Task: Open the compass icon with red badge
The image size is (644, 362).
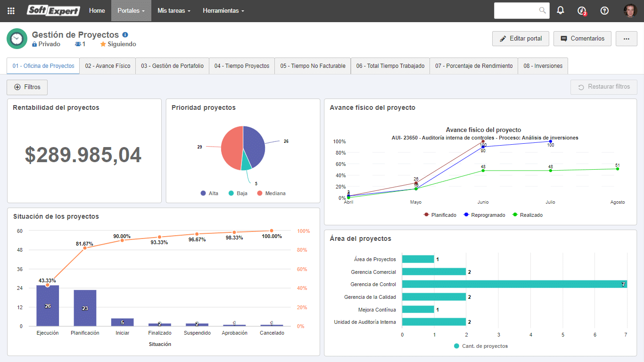Action: tap(582, 10)
